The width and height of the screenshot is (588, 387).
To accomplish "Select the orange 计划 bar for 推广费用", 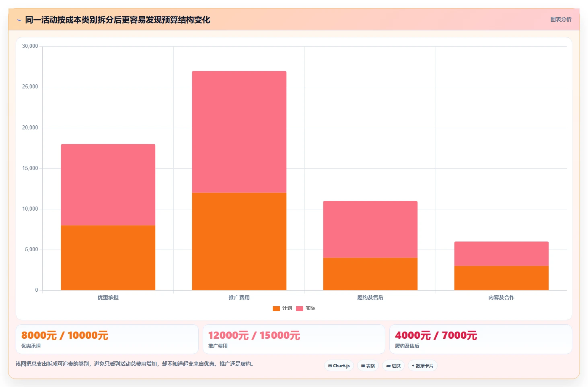I will (239, 242).
